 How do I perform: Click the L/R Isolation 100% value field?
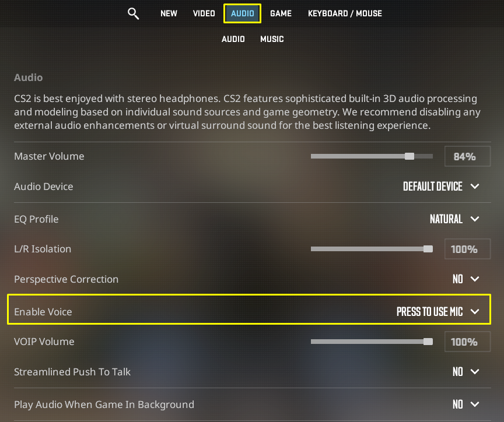(467, 249)
